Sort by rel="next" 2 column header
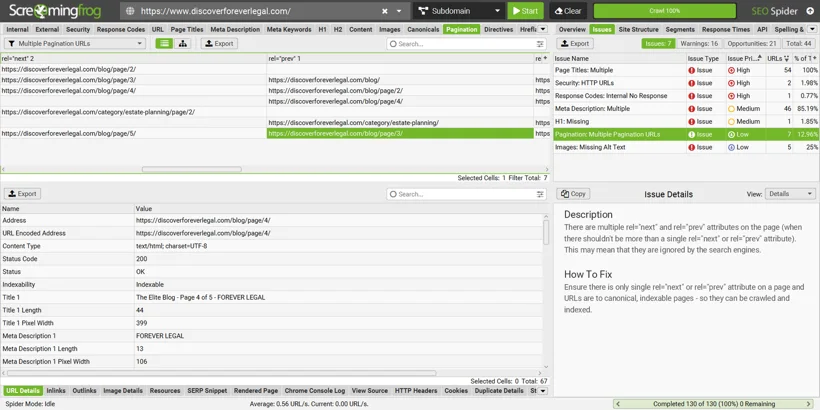820x410 pixels. [x=133, y=59]
